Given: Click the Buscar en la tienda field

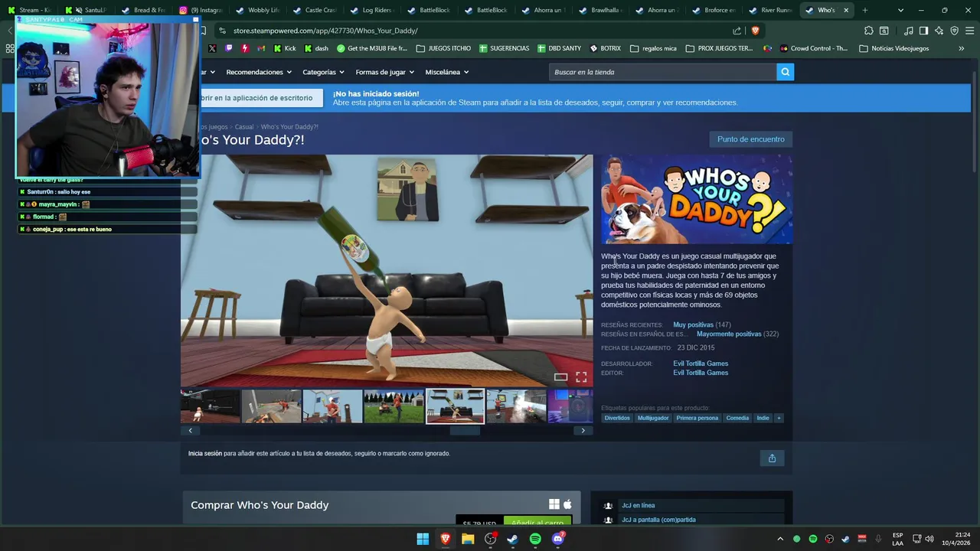Looking at the screenshot, I should (x=662, y=72).
